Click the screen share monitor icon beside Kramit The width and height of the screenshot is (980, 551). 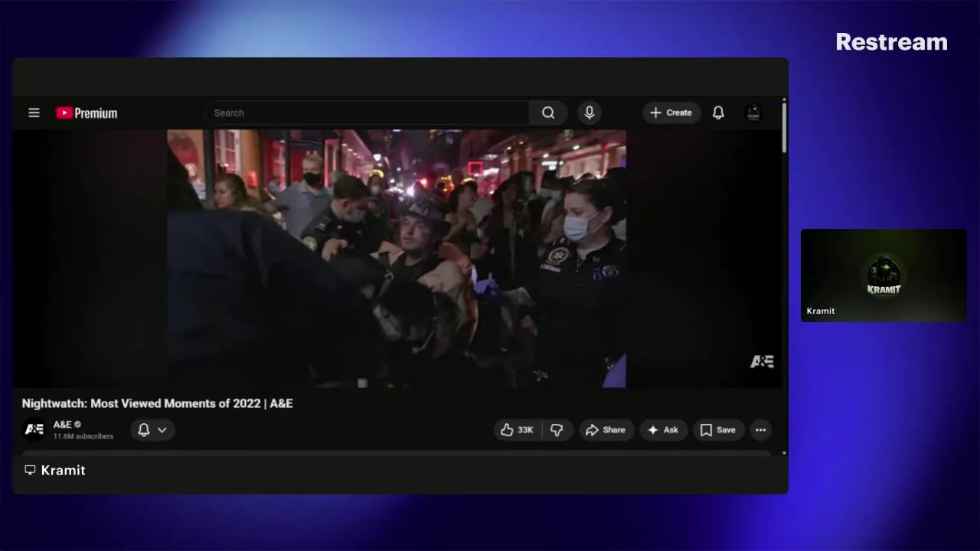point(30,470)
